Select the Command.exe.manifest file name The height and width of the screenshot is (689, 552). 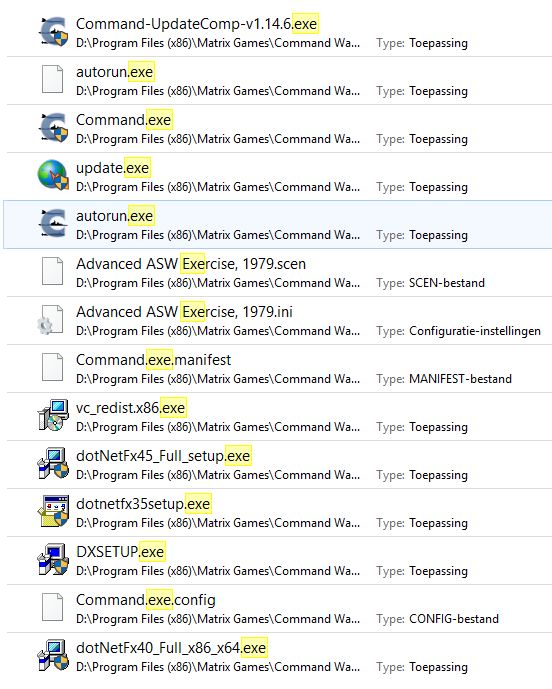pos(153,360)
